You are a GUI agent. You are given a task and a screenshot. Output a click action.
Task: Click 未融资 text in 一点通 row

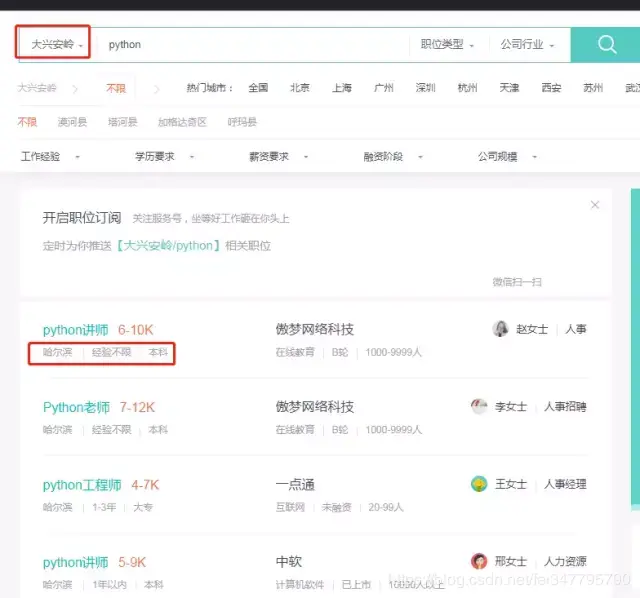click(x=336, y=507)
